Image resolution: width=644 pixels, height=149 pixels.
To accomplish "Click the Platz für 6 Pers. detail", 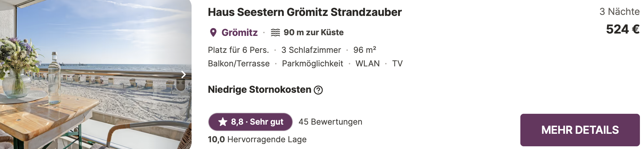I will click(238, 50).
